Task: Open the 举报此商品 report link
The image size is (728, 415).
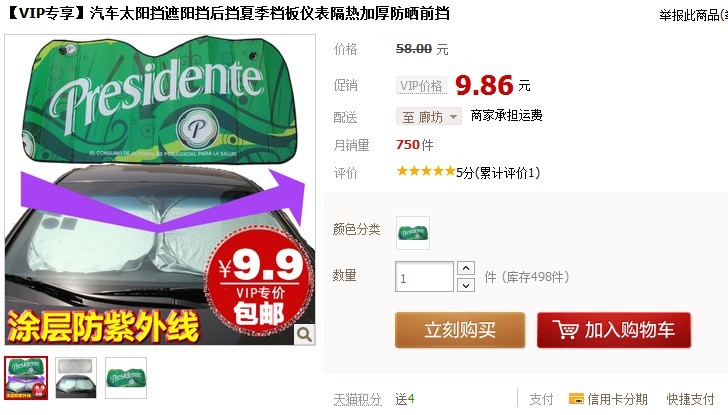Action: click(x=692, y=15)
